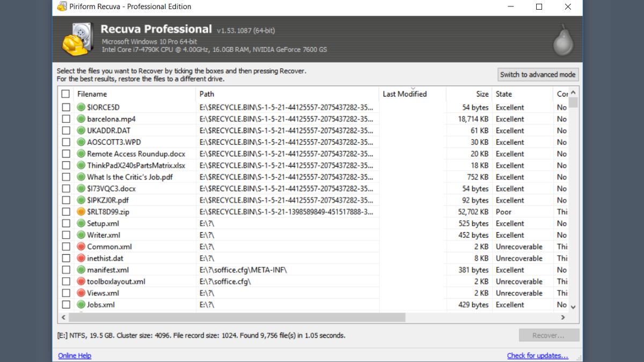Viewport: 644px width, 362px height.
Task: Click green status dot for Jobs.xml
Action: [82, 305]
